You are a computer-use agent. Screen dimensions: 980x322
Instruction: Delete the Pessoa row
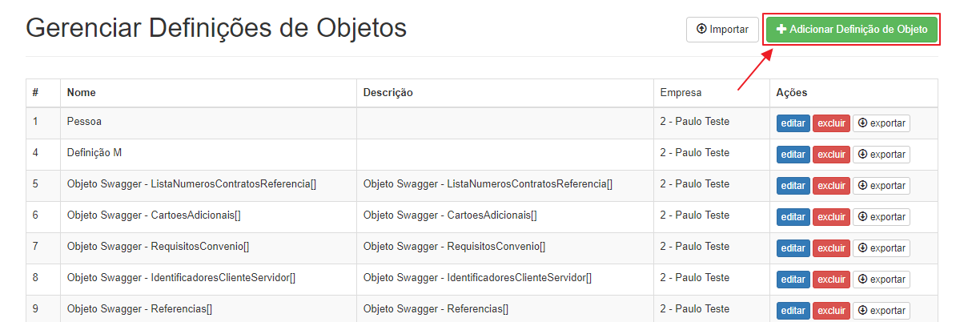point(831,123)
